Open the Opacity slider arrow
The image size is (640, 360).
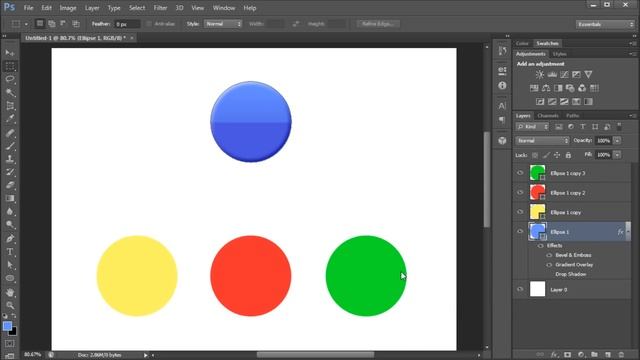[x=618, y=140]
